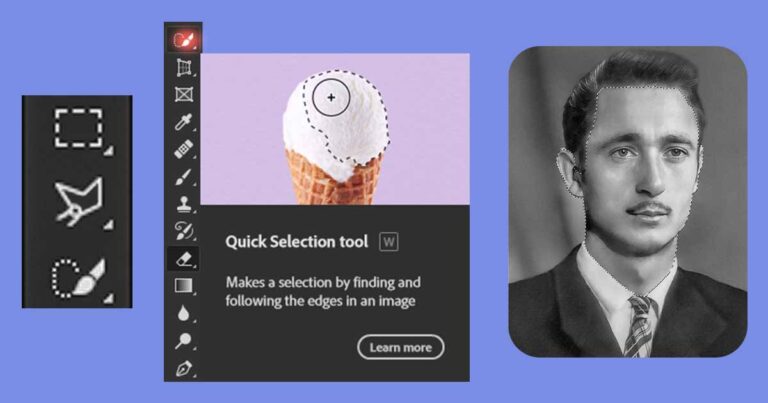The image size is (768, 403).
Task: Pick the Gradient tool
Action: pyautogui.click(x=184, y=285)
